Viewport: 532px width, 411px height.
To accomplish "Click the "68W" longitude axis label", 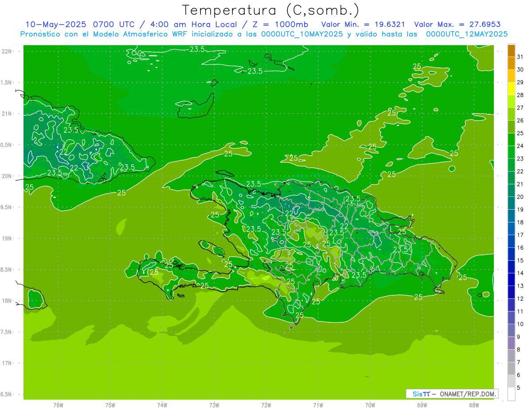I will 474,405.
